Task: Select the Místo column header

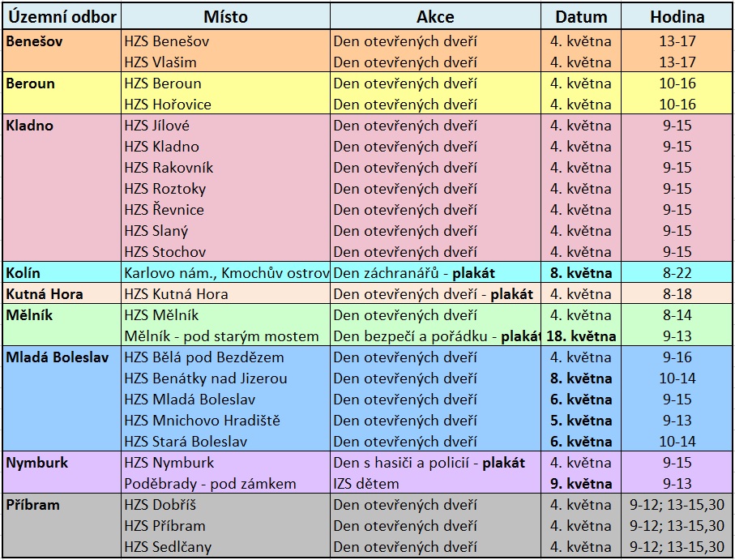Action: point(226,16)
